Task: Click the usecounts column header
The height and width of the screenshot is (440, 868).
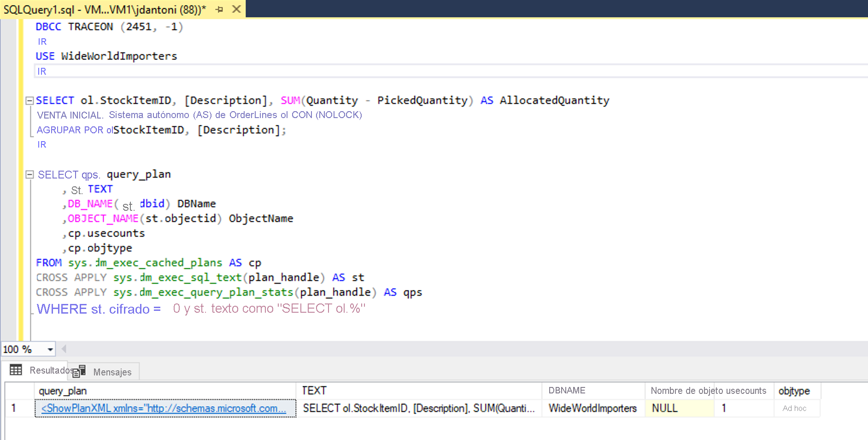Action: click(x=745, y=391)
